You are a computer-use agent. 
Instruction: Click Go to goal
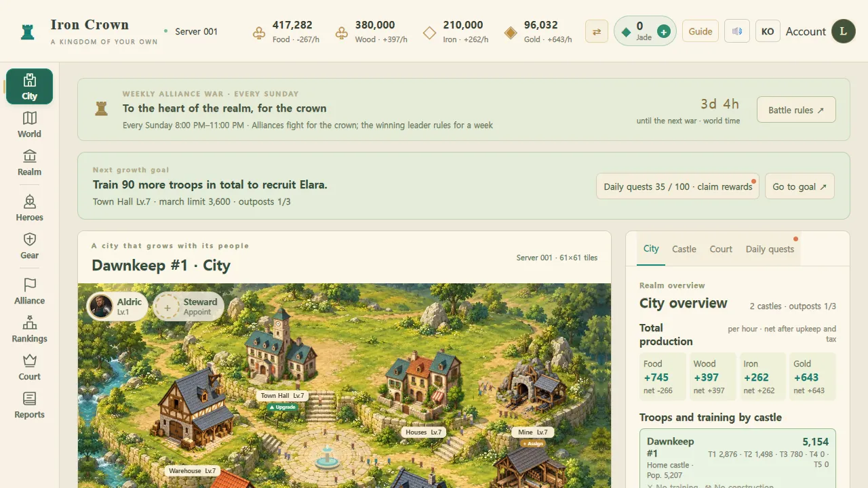800,186
